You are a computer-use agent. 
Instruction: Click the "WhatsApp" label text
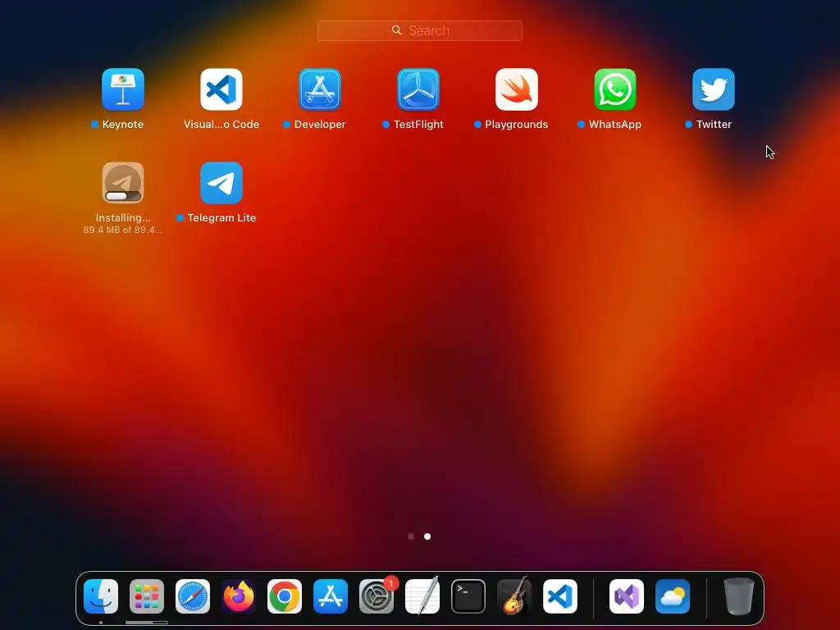point(615,125)
